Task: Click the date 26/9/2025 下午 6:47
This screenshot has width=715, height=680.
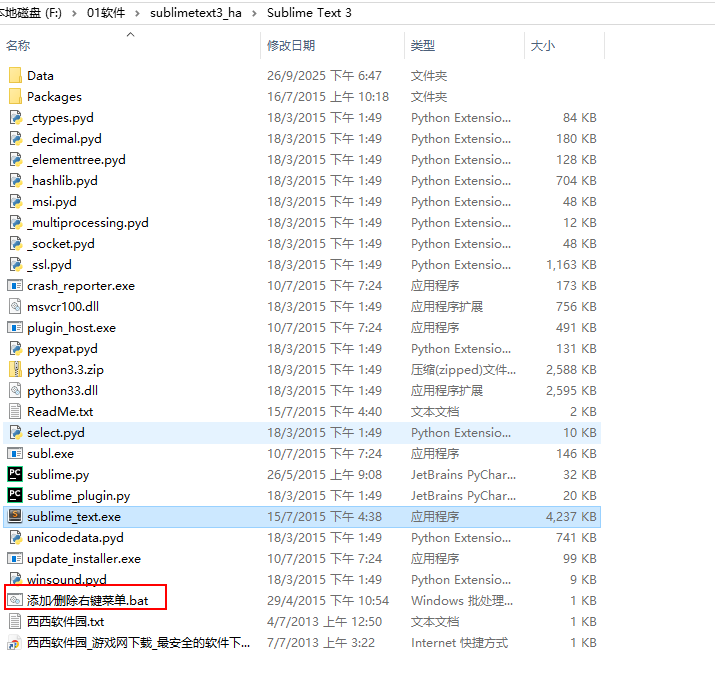Action: click(324, 76)
